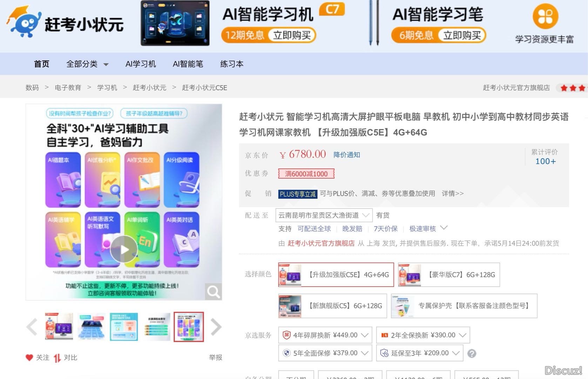The image size is (588, 379).
Task: Expand 全部分类 dropdown menu
Action: pos(87,64)
